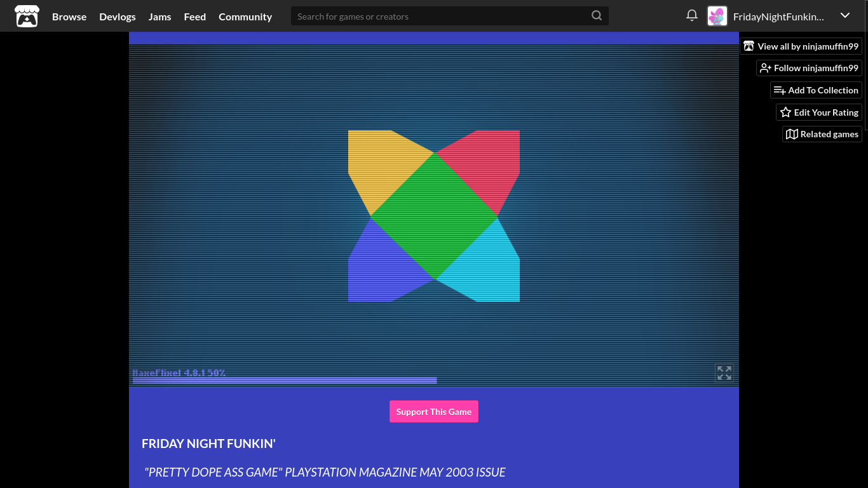Add game to a collection

pos(817,90)
